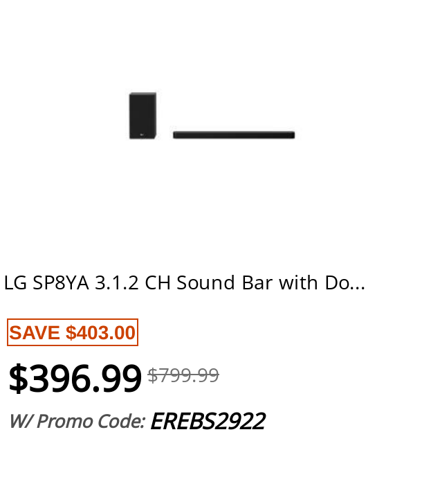Click the 'Sound Bar' words in title
This screenshot has width=422, height=504.
[224, 283]
